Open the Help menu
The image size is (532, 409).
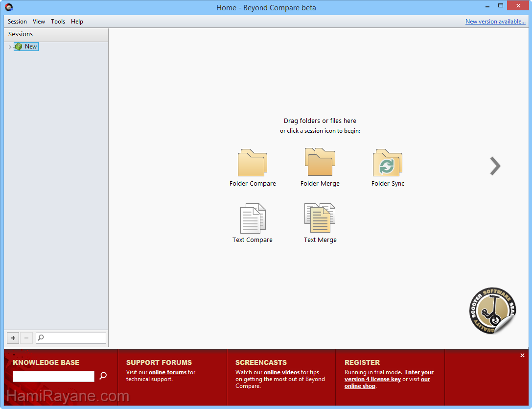click(x=77, y=22)
